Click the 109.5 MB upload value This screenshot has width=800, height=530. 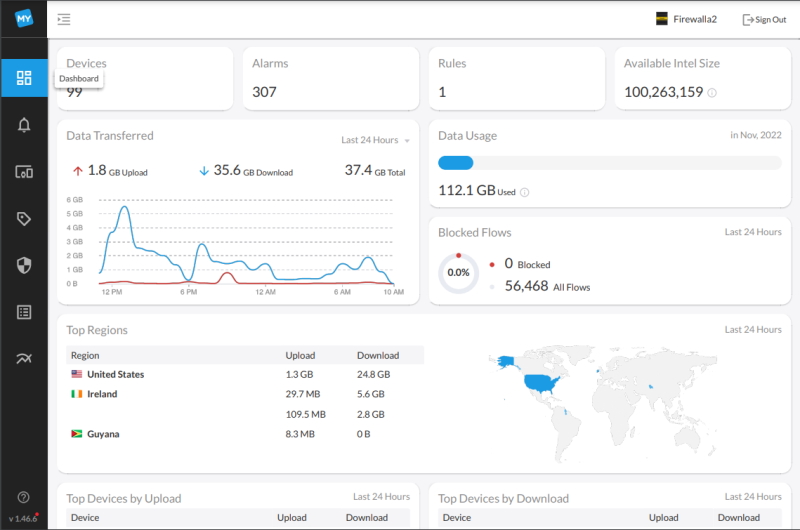(305, 414)
